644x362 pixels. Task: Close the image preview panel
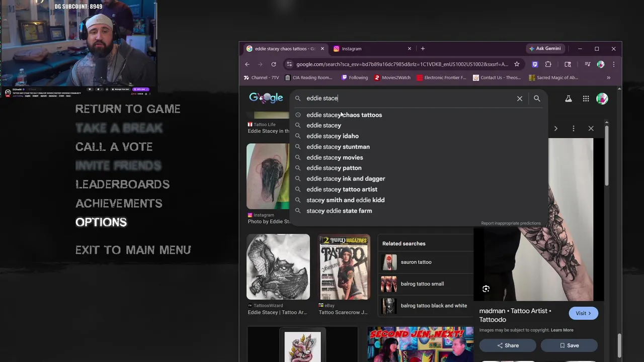coord(591,129)
